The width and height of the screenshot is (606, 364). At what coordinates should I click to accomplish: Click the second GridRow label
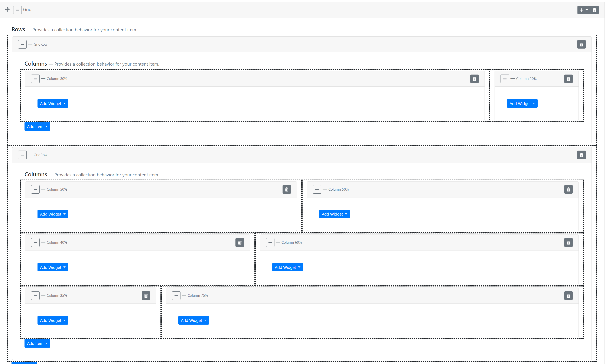coord(40,155)
